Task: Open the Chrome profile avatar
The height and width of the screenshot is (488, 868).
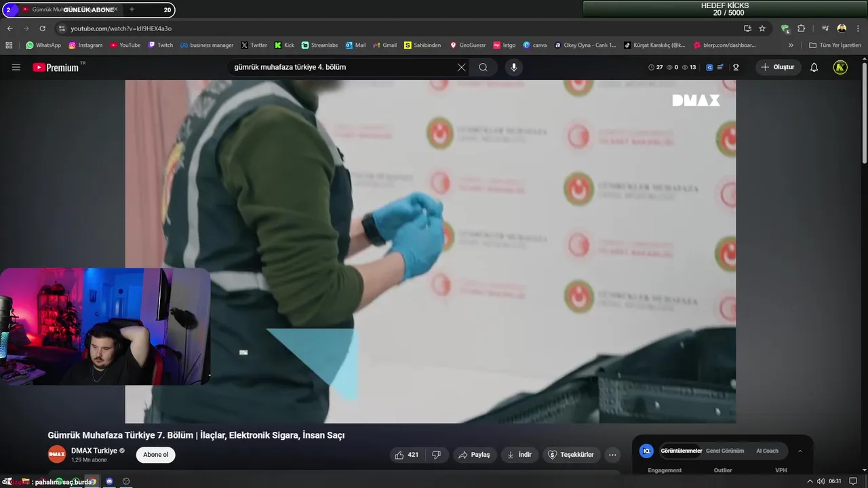Action: [x=842, y=28]
